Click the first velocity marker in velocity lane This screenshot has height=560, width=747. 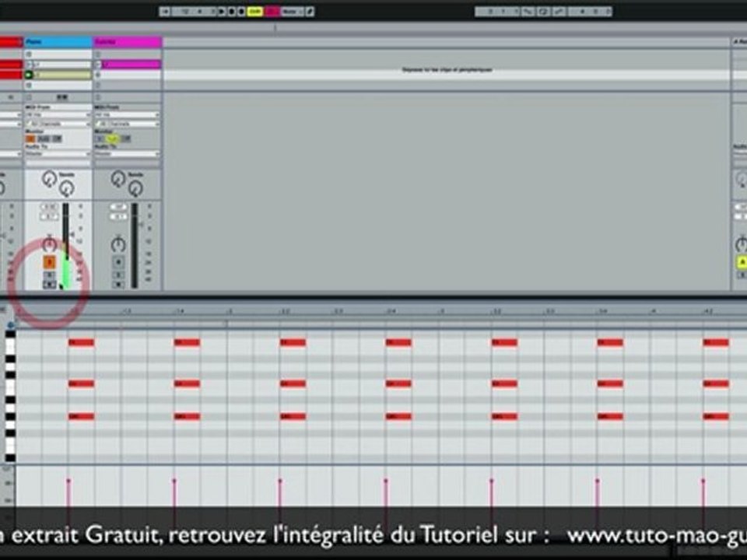[x=68, y=481]
